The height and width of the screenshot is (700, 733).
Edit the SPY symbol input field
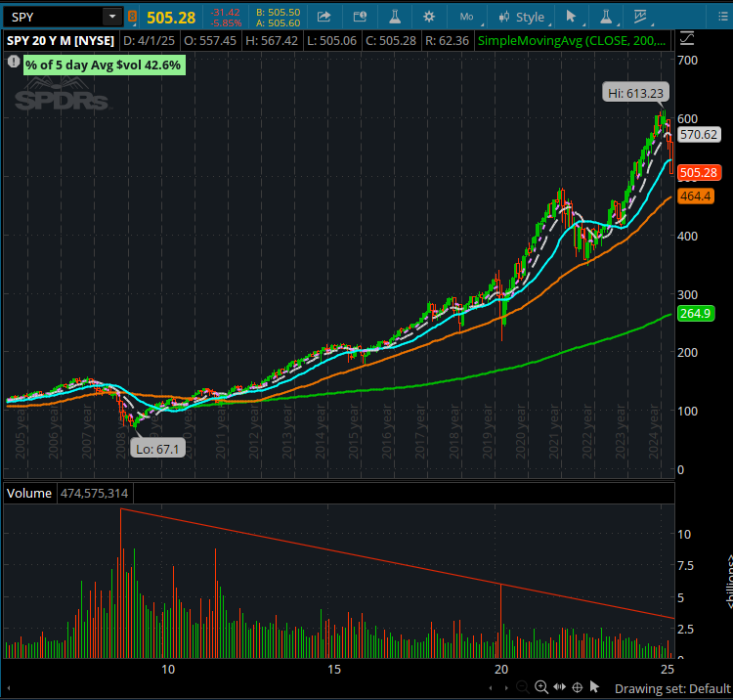point(54,17)
